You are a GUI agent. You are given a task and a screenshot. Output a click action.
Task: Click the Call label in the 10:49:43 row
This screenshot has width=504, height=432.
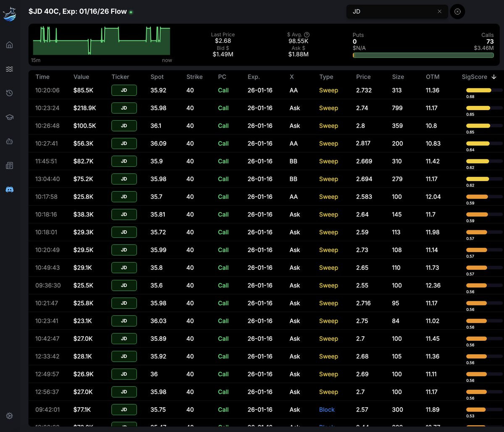[223, 268]
